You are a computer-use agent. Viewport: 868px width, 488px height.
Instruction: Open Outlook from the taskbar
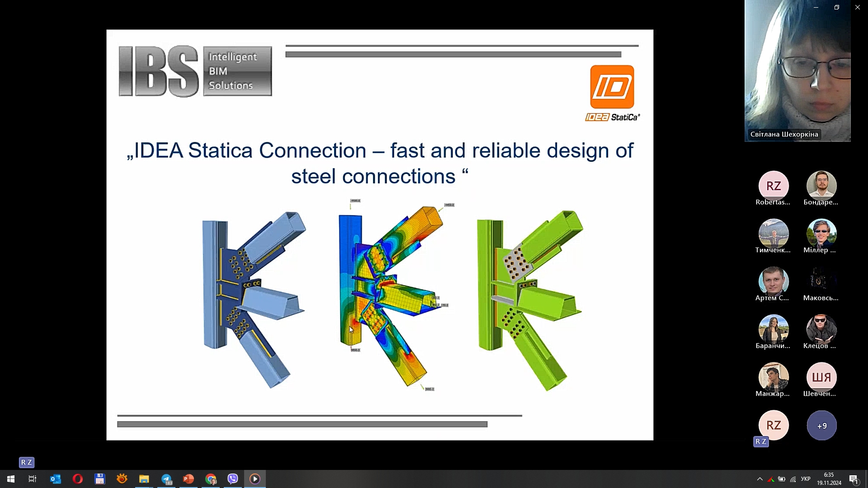point(55,479)
